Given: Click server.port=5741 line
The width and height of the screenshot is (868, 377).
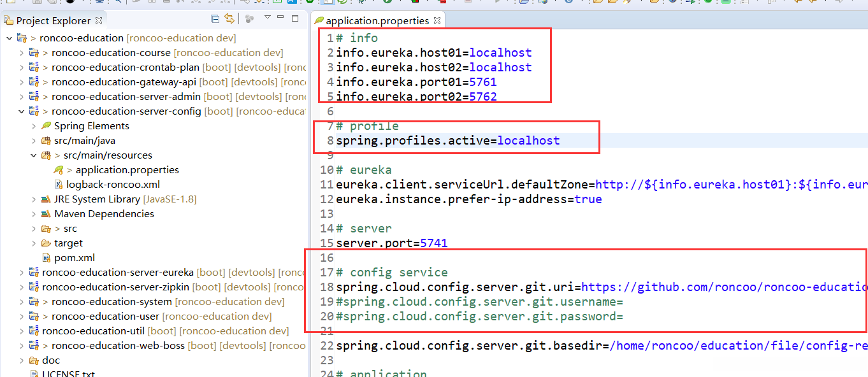Looking at the screenshot, I should click(x=391, y=243).
